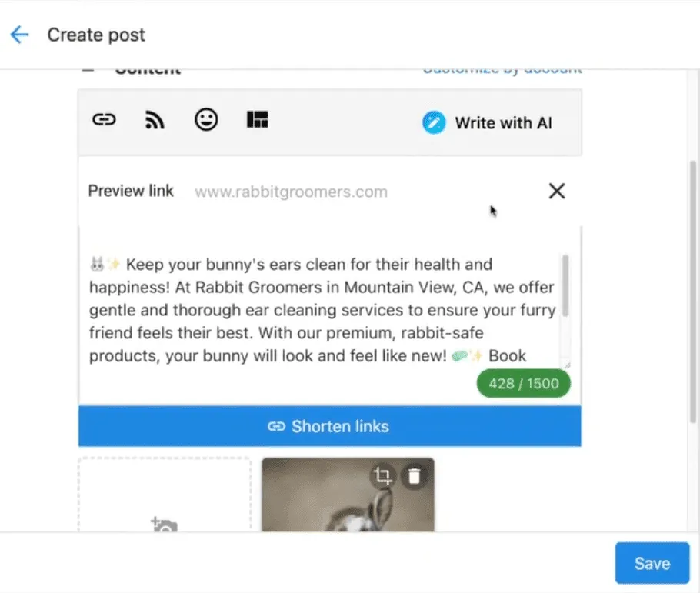Screen dimensions: 700x593
Task: Click the post text area scrollbar
Action: [565, 286]
